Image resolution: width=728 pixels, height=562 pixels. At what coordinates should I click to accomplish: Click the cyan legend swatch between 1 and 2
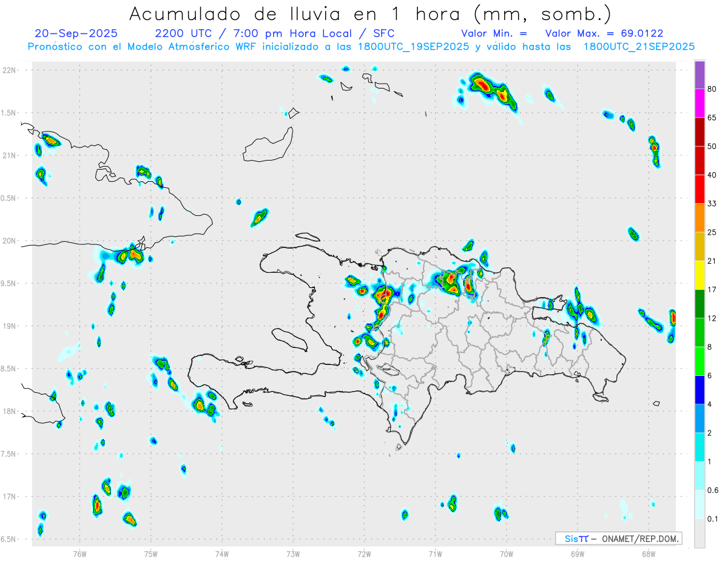coord(699,447)
